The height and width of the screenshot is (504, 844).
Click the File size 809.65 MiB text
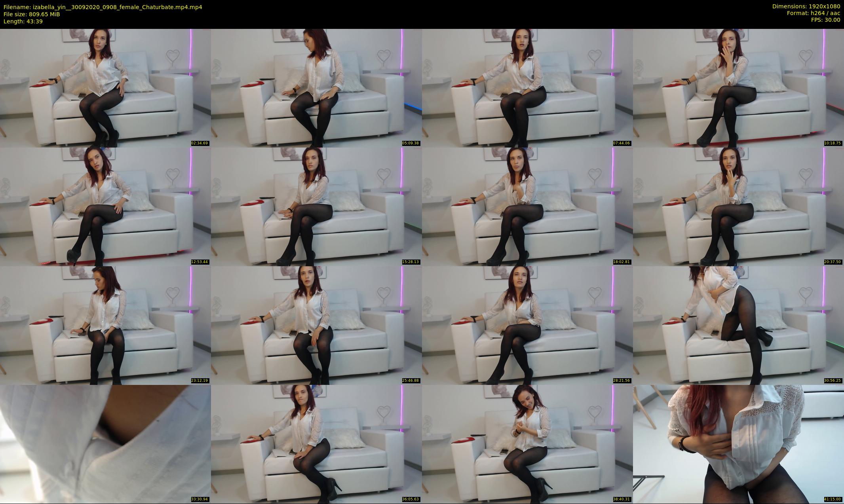(x=32, y=14)
